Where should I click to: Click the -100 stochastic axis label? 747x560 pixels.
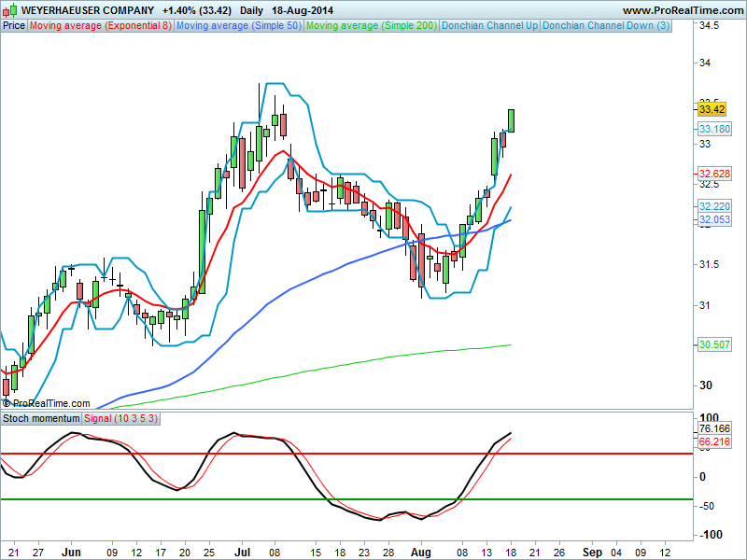(x=711, y=535)
